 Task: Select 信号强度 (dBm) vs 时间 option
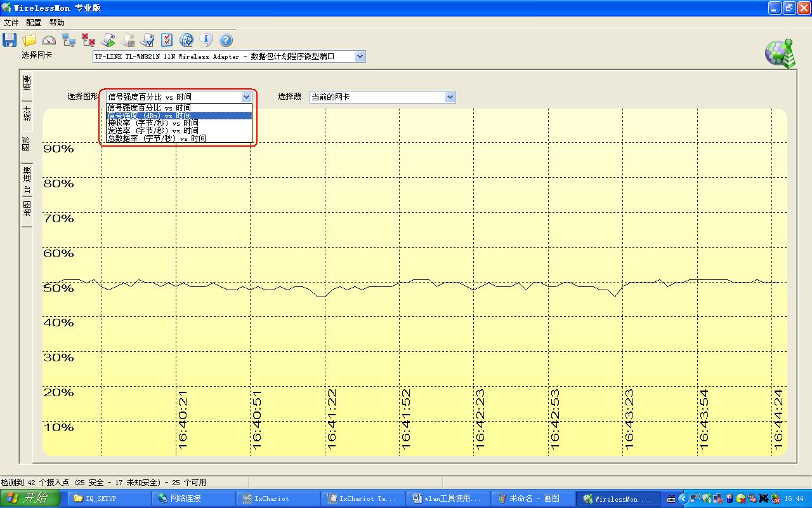point(179,116)
